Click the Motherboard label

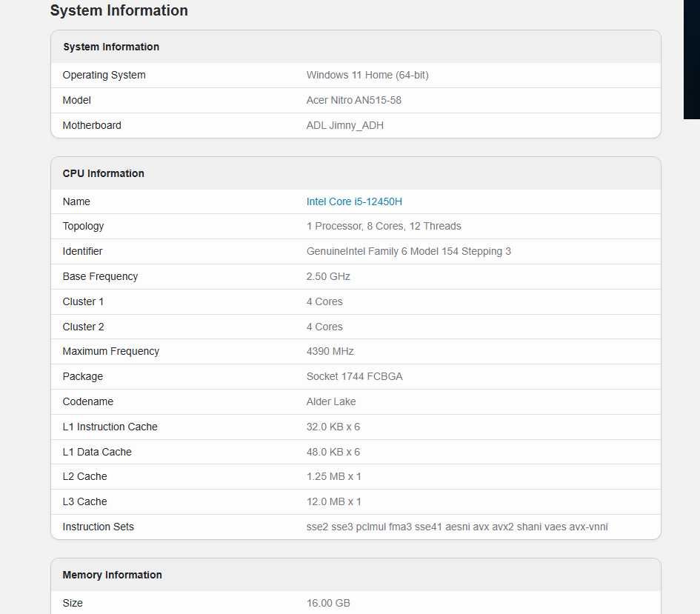click(x=92, y=125)
